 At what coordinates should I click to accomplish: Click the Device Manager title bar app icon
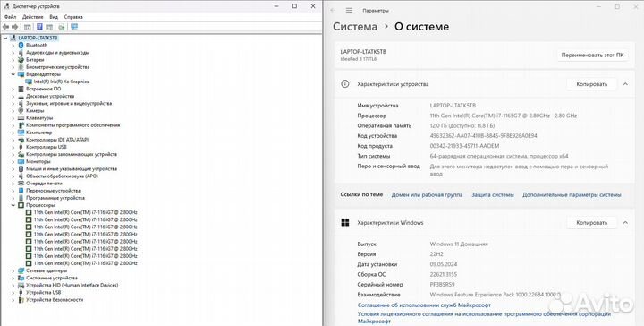[6, 6]
